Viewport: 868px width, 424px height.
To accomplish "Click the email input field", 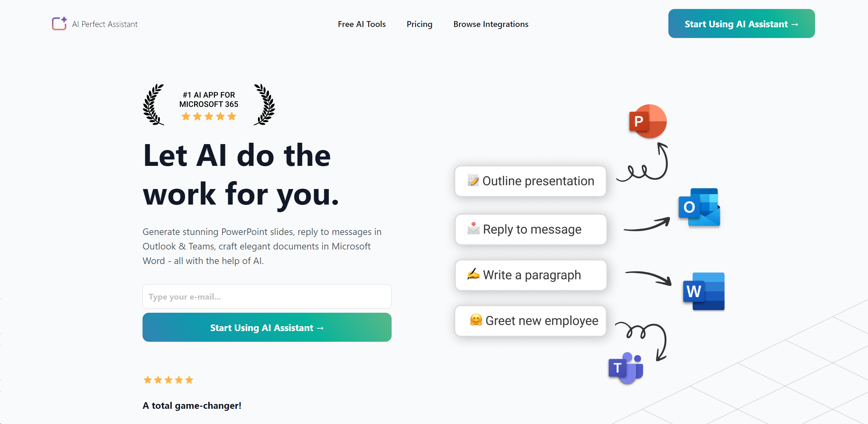I will point(267,297).
